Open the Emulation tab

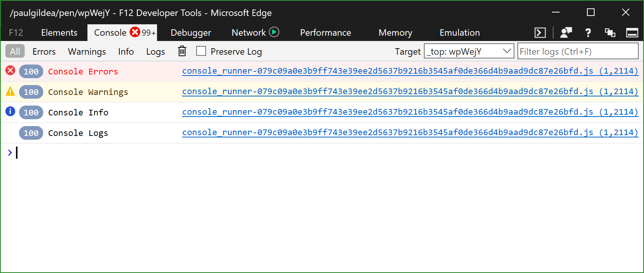tap(460, 33)
